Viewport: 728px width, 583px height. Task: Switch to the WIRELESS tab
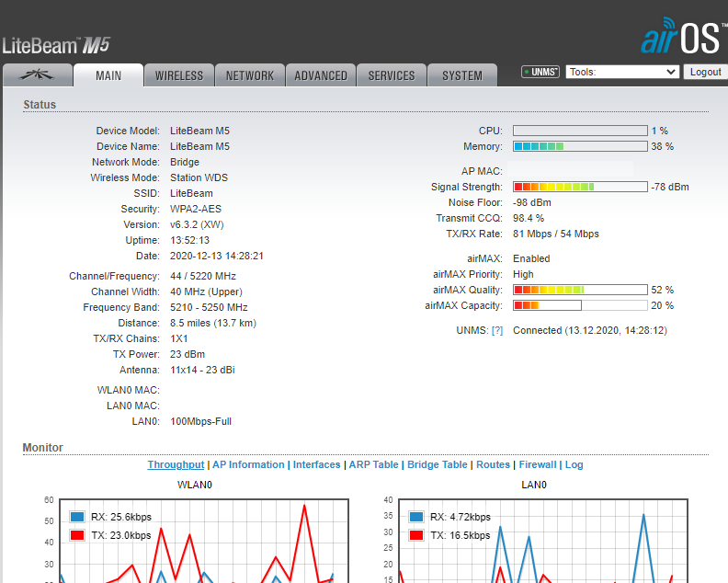pyautogui.click(x=179, y=75)
